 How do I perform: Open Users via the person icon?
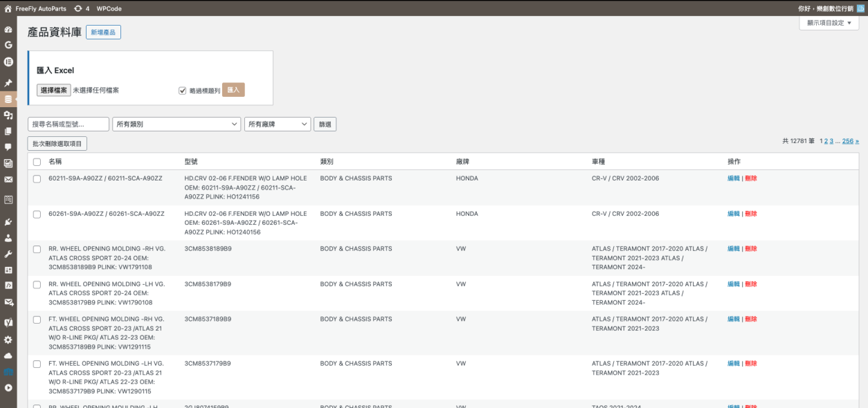pos(8,238)
